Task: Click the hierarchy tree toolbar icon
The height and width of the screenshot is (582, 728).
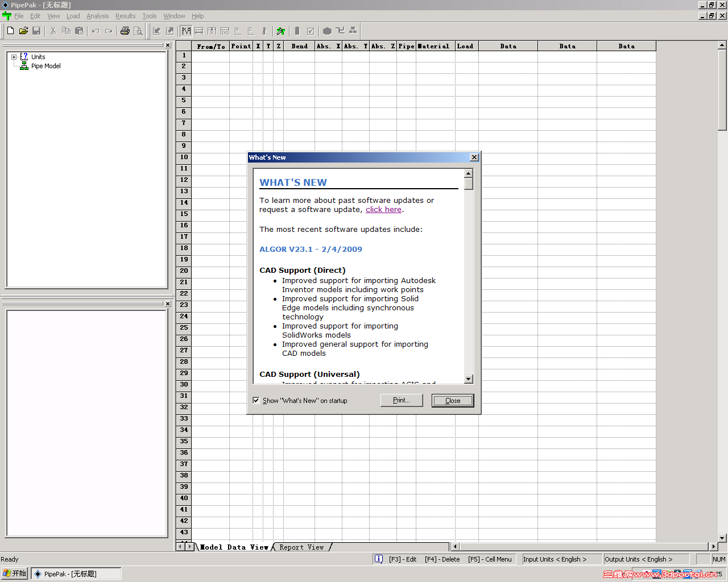Action: pos(353,31)
